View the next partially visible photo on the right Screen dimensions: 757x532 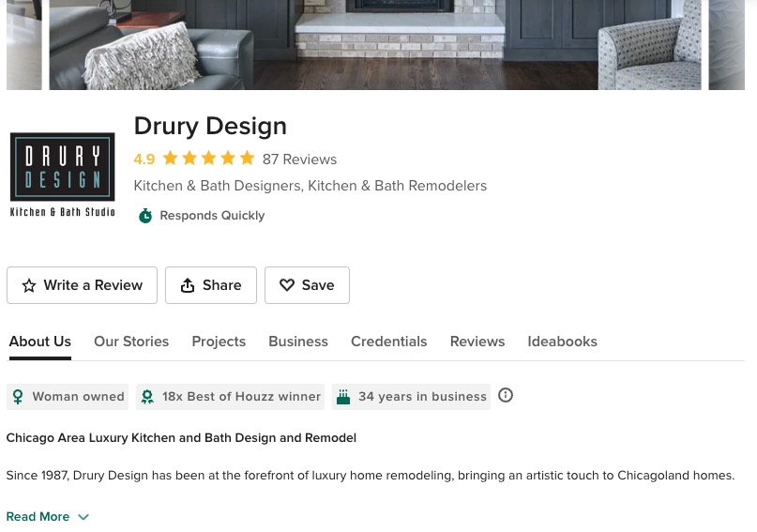coord(727,44)
